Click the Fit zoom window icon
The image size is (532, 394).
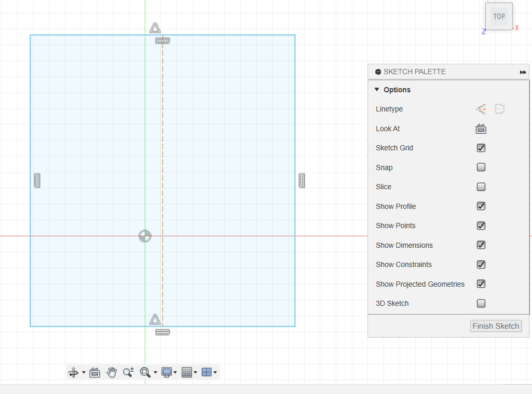click(x=145, y=372)
